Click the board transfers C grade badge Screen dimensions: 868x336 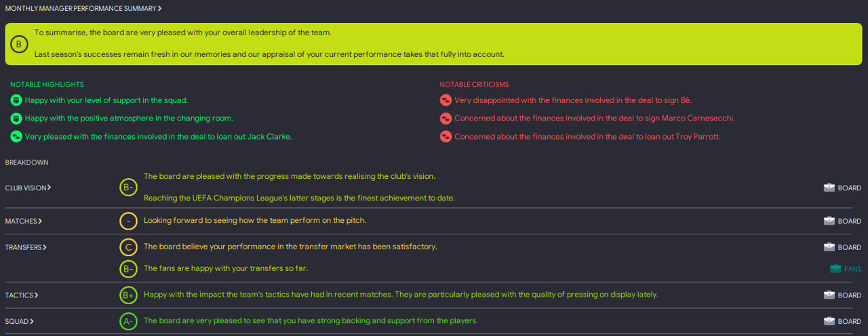click(128, 247)
